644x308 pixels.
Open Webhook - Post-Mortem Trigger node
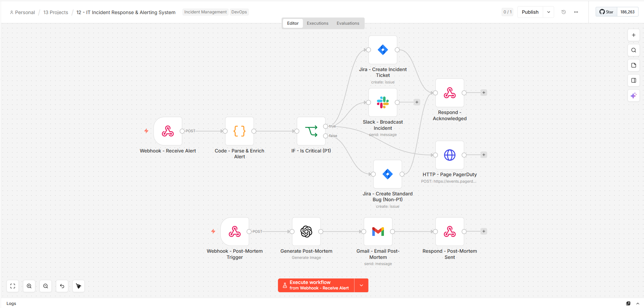[235, 231]
